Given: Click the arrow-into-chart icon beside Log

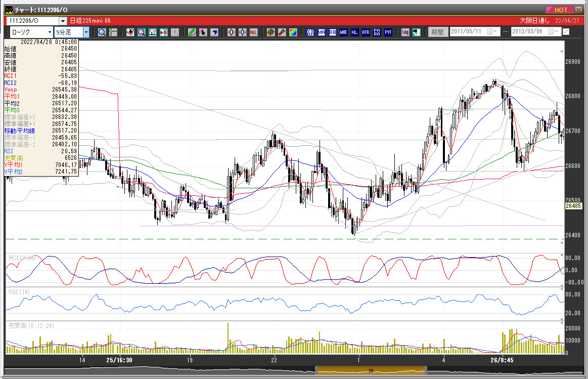Looking at the screenshot, I should [416, 32].
